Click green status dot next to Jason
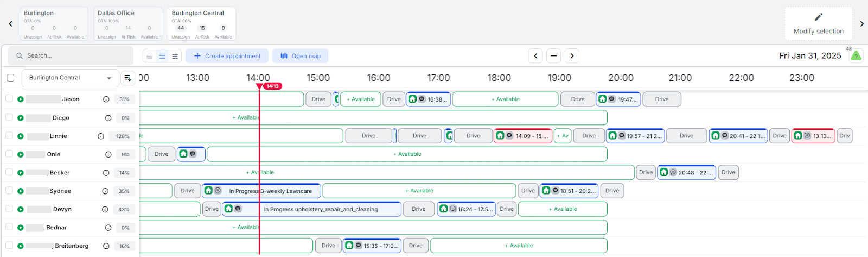 click(x=21, y=99)
